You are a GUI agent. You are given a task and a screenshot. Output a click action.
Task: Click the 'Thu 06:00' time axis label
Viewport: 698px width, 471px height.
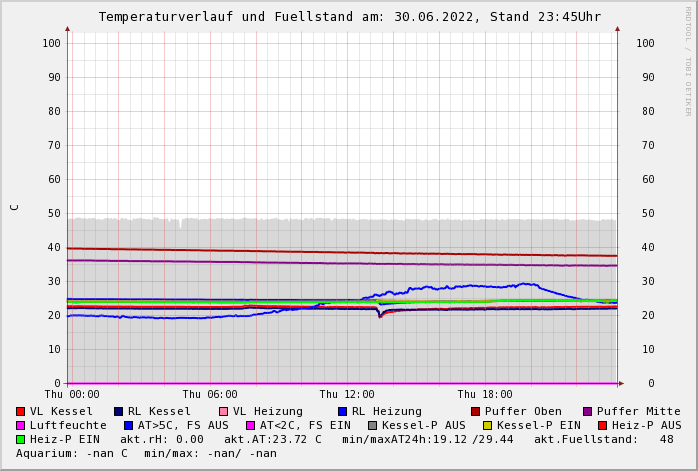click(x=210, y=395)
